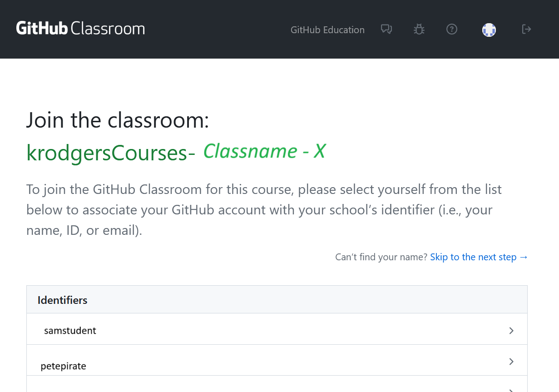Sign out using the exit icon
The image size is (559, 392).
(526, 30)
